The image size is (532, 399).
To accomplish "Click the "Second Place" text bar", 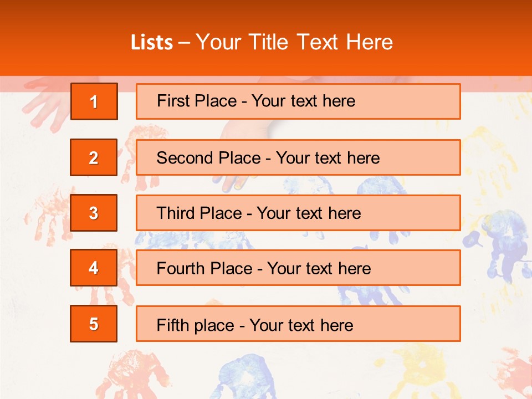I will (298, 157).
